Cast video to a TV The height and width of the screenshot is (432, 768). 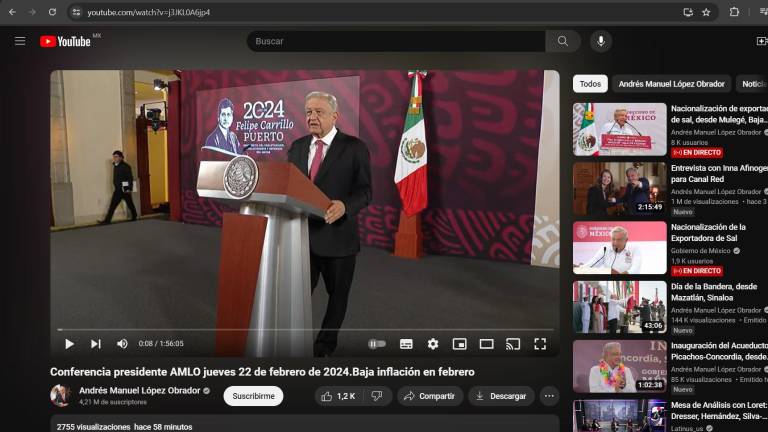pyautogui.click(x=513, y=344)
